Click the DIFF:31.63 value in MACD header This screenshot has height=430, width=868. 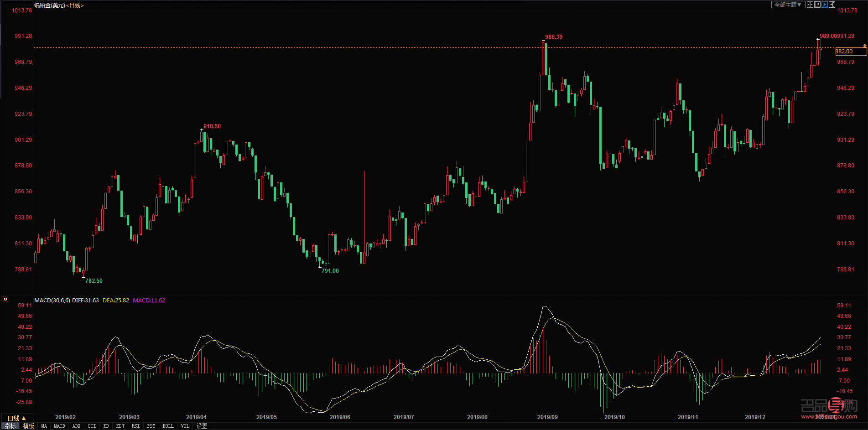(x=85, y=300)
